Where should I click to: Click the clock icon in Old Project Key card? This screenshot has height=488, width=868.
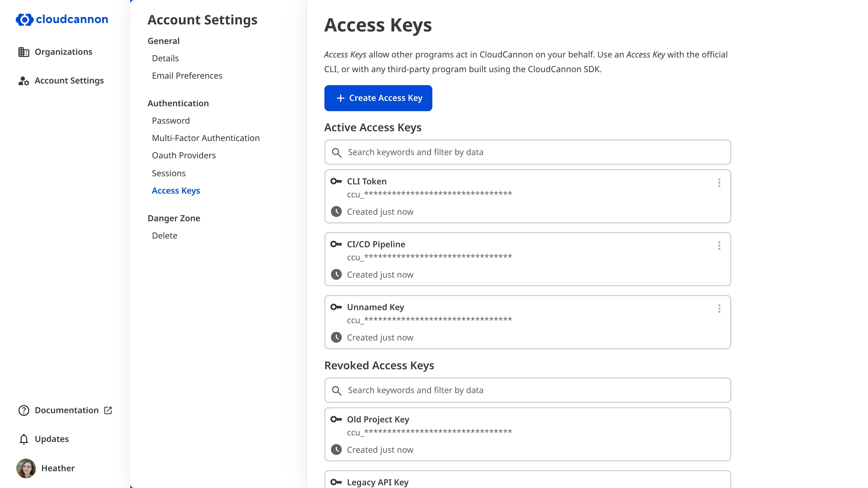[336, 450]
